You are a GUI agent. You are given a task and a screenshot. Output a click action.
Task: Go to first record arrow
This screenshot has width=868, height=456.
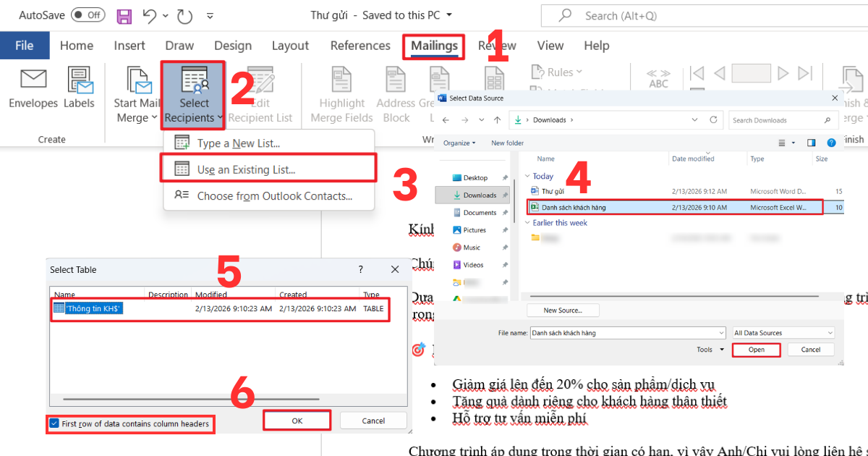697,73
